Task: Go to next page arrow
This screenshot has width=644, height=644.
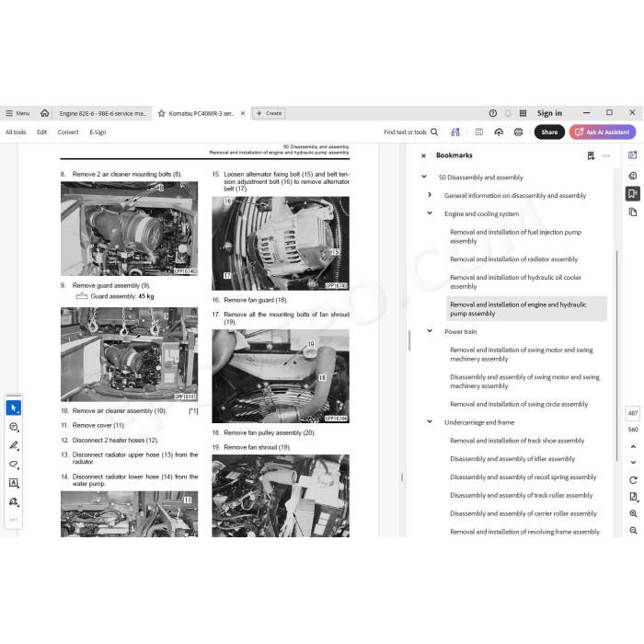Action: click(x=633, y=462)
